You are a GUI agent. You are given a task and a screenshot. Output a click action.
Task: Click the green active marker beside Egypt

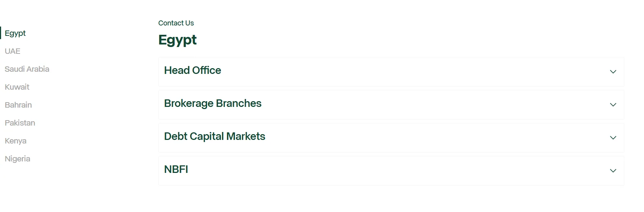pos(1,33)
